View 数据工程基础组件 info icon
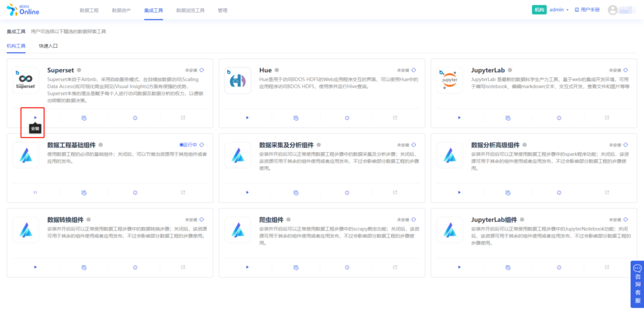The height and width of the screenshot is (314, 644). coord(135,192)
